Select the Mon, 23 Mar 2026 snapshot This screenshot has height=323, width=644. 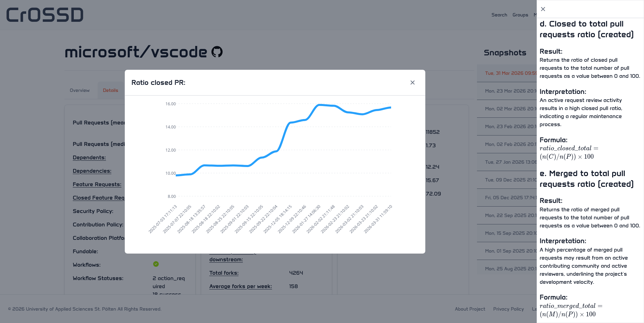pos(510,91)
